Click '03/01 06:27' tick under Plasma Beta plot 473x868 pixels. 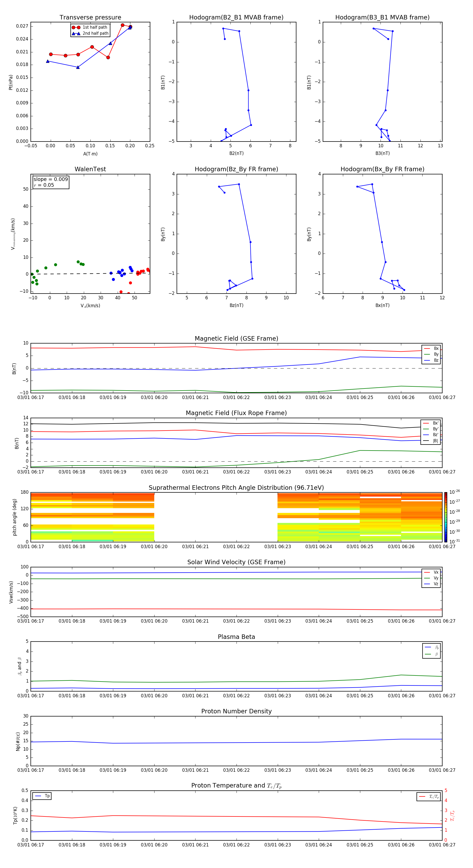tap(442, 695)
